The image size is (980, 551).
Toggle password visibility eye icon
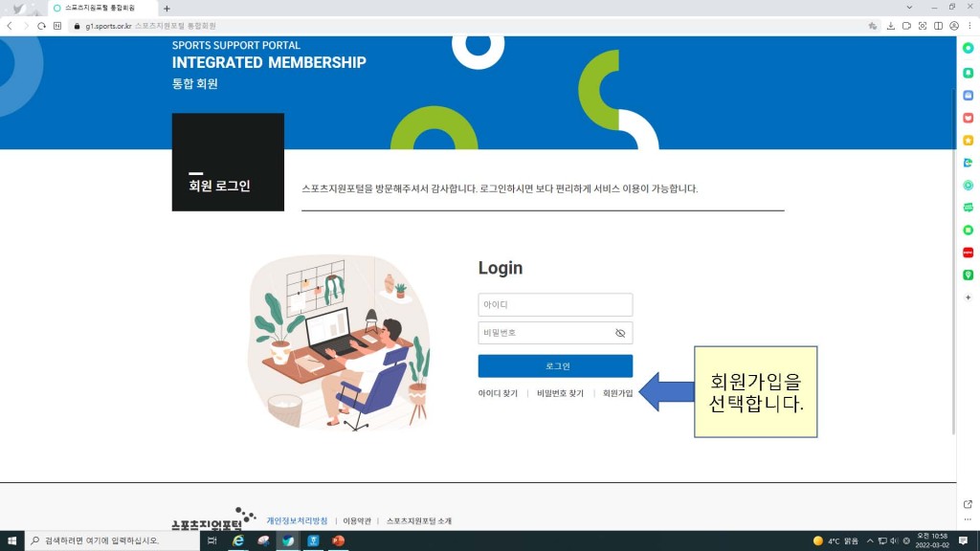pyautogui.click(x=619, y=333)
